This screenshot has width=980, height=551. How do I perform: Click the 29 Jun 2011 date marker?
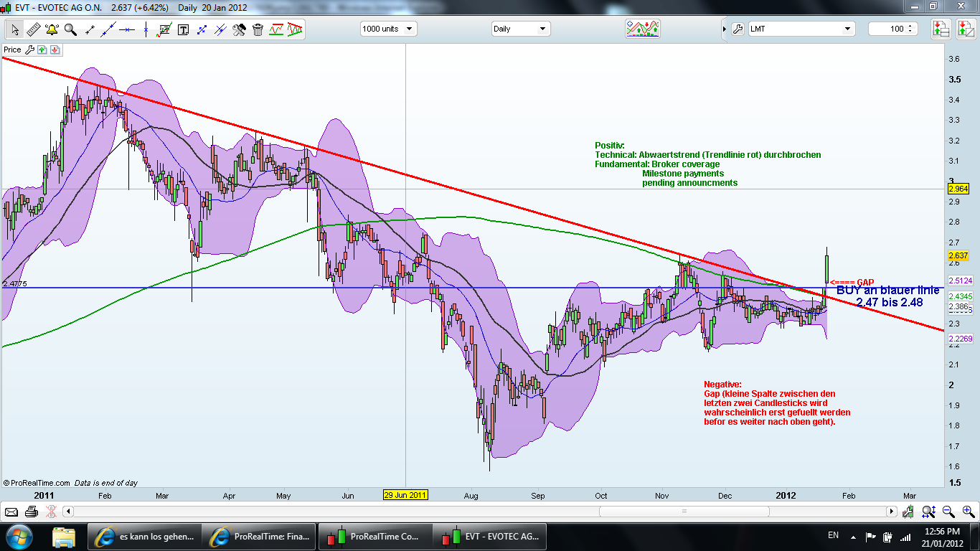pyautogui.click(x=405, y=495)
